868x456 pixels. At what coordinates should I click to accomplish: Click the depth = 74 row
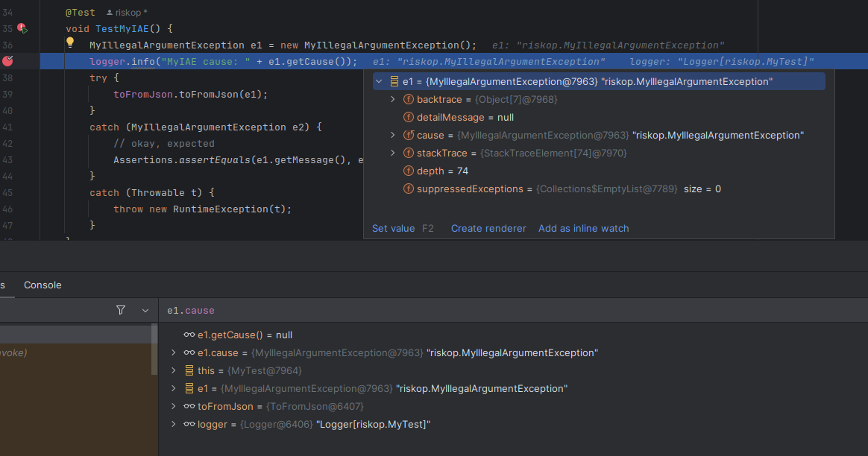599,171
